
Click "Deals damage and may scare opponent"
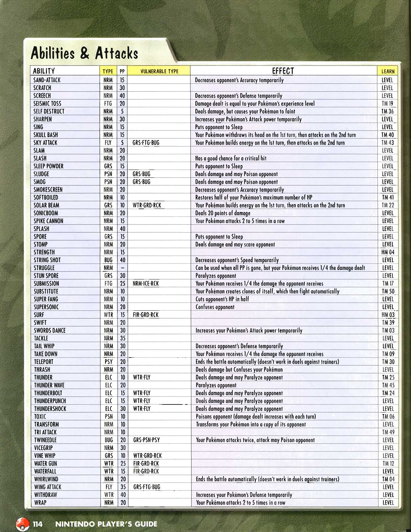click(235, 244)
